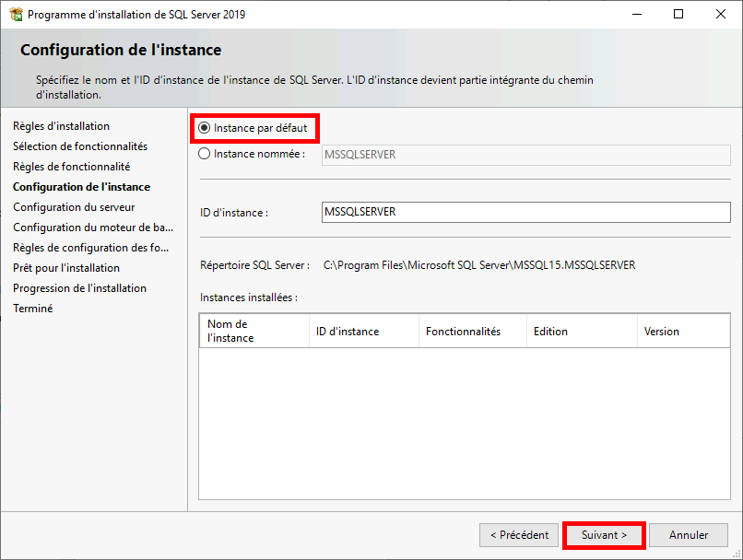Image resolution: width=743 pixels, height=560 pixels.
Task: Select the Instance par défaut radio button
Action: click(205, 128)
